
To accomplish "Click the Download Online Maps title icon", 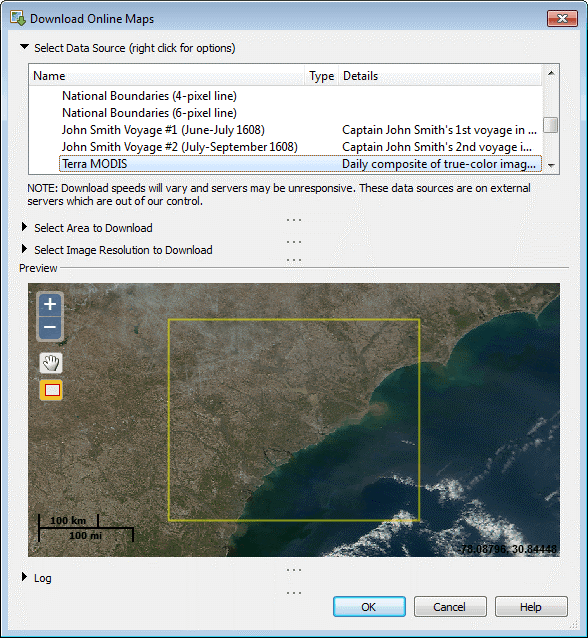I will pos(17,19).
